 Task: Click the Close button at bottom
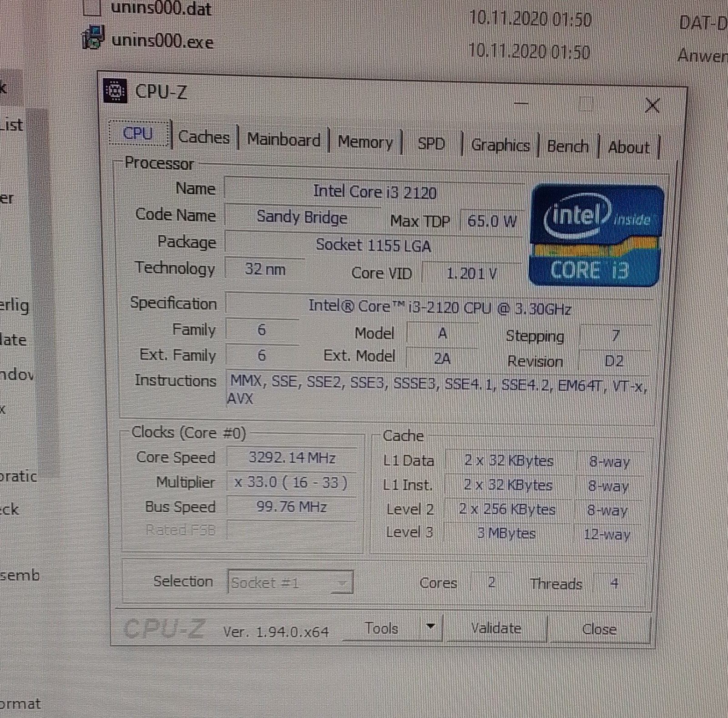pos(599,629)
